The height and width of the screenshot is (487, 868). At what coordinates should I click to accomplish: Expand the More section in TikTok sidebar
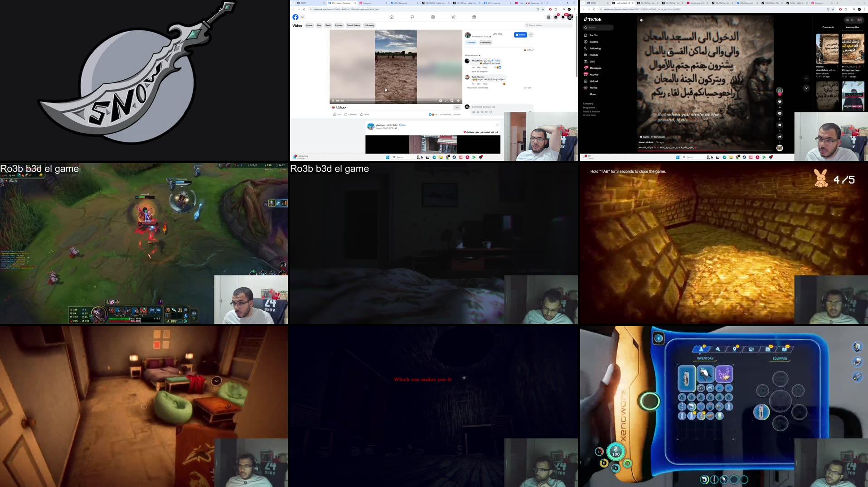(592, 94)
